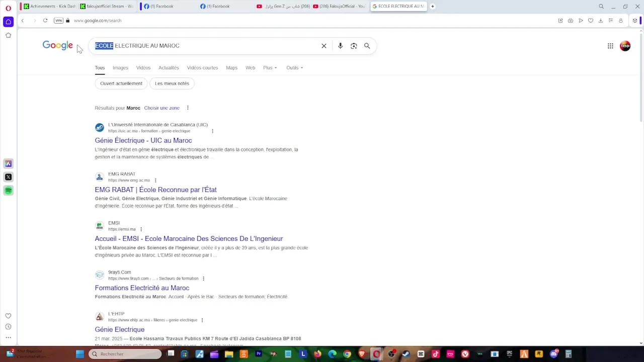The height and width of the screenshot is (362, 644).
Task: Expand the Plus filters dropdown
Action: click(x=270, y=68)
